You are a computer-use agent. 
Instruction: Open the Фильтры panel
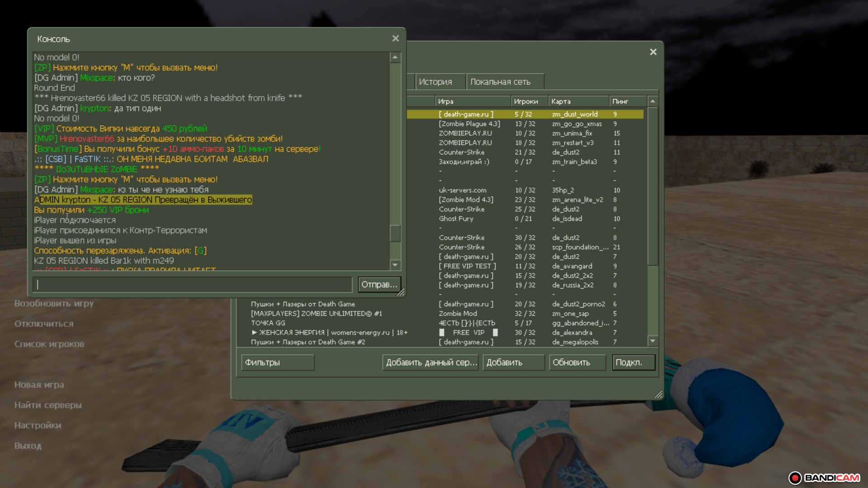(277, 362)
